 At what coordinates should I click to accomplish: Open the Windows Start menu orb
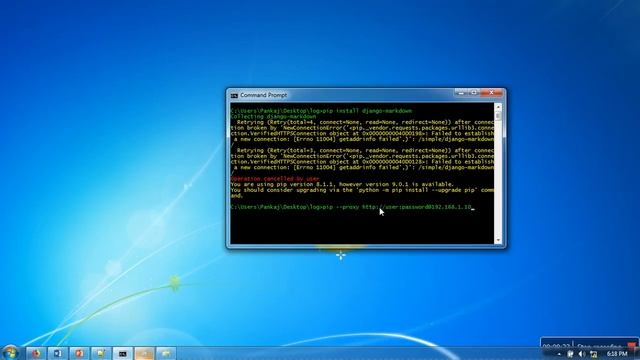point(10,353)
